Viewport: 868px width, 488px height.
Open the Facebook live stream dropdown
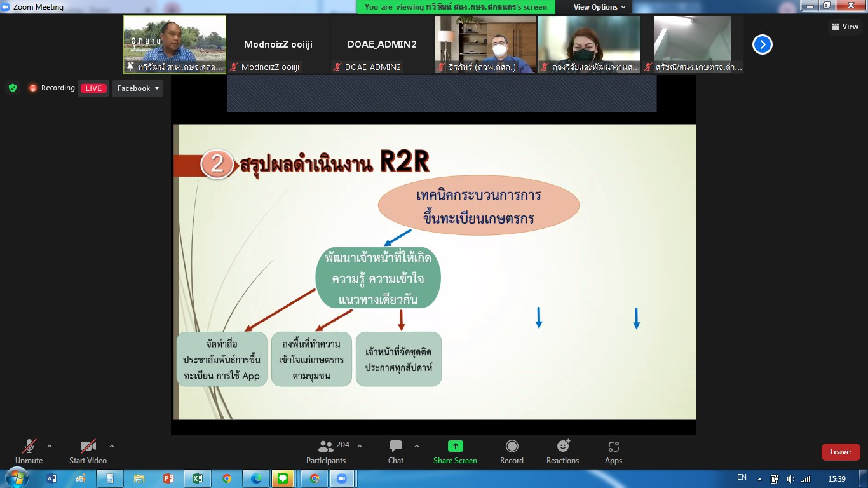[138, 88]
